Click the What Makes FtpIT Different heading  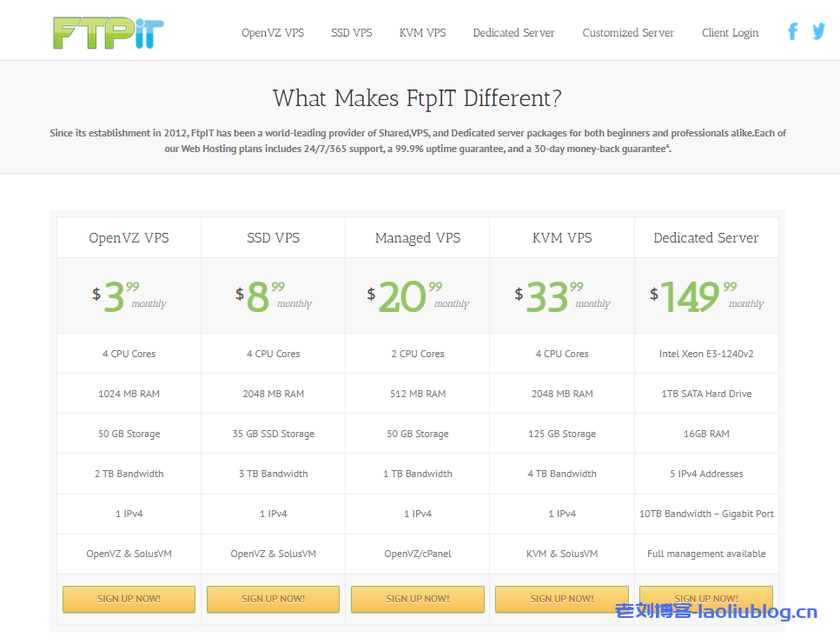[x=417, y=97]
